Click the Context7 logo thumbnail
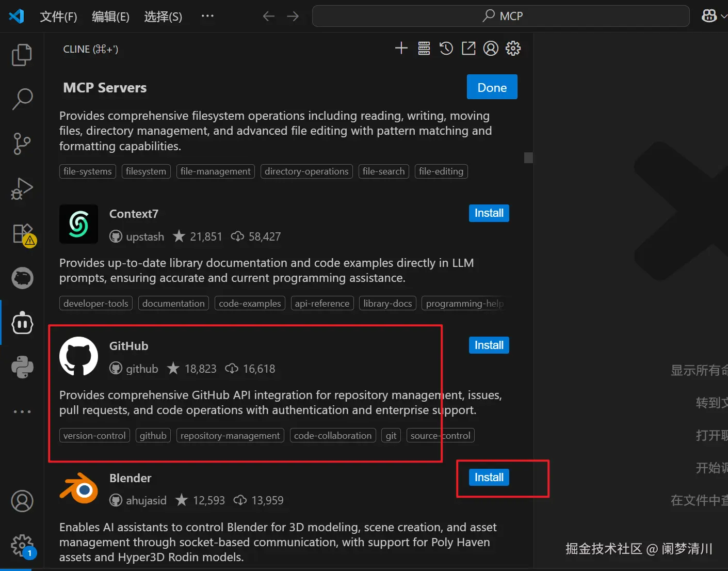The height and width of the screenshot is (571, 728). [x=78, y=224]
